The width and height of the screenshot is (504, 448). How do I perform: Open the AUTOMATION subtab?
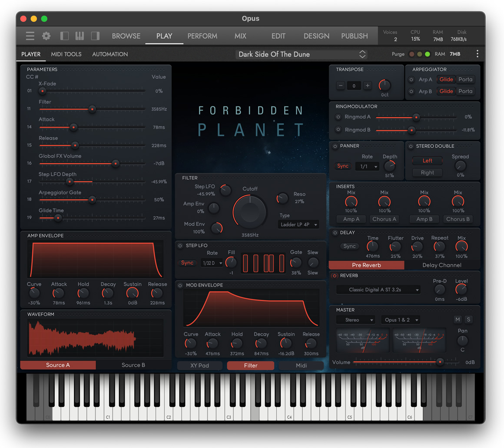pos(110,54)
